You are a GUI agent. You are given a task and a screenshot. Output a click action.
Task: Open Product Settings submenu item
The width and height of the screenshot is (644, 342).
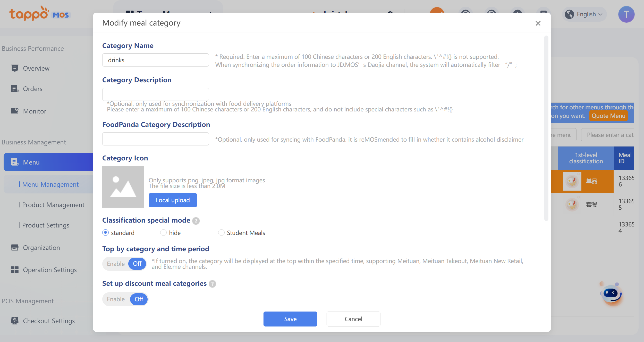46,225
